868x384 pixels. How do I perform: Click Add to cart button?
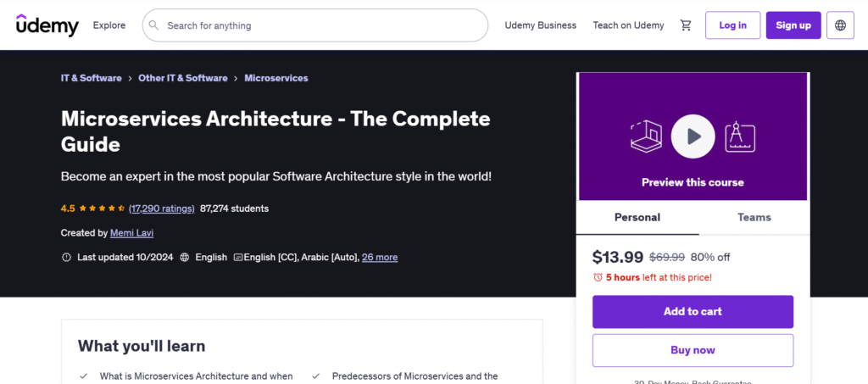(x=693, y=311)
